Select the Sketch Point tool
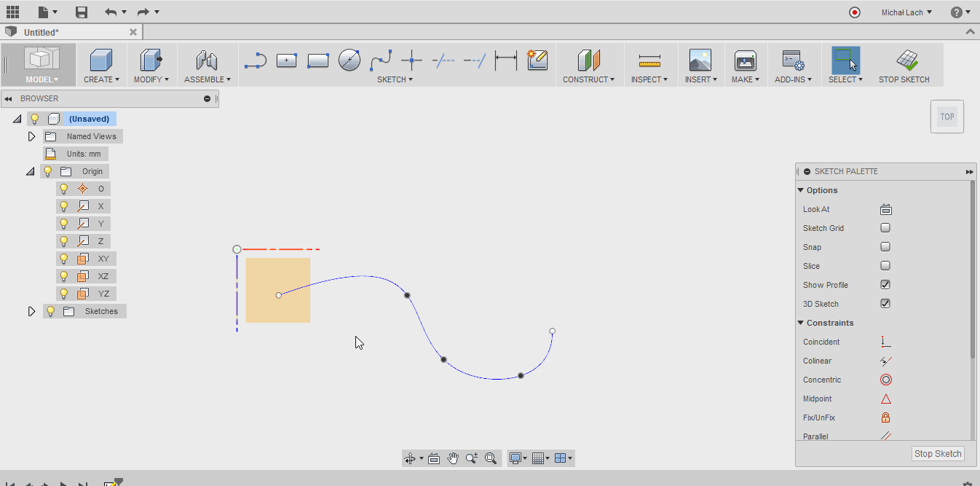The width and height of the screenshot is (980, 486). [410, 61]
